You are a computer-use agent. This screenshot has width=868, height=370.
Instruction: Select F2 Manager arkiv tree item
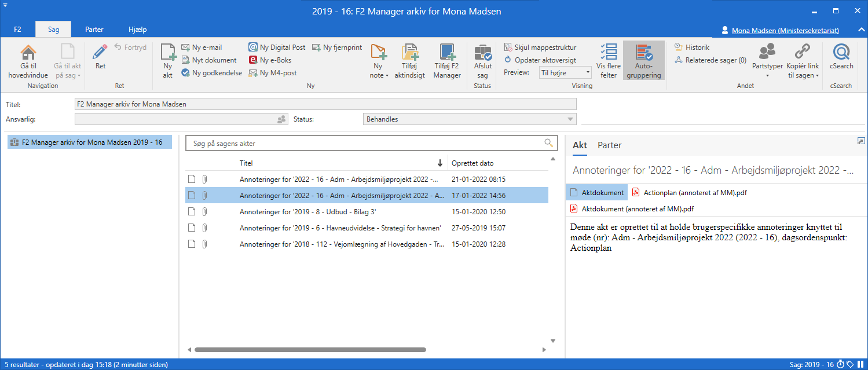pyautogui.click(x=90, y=142)
